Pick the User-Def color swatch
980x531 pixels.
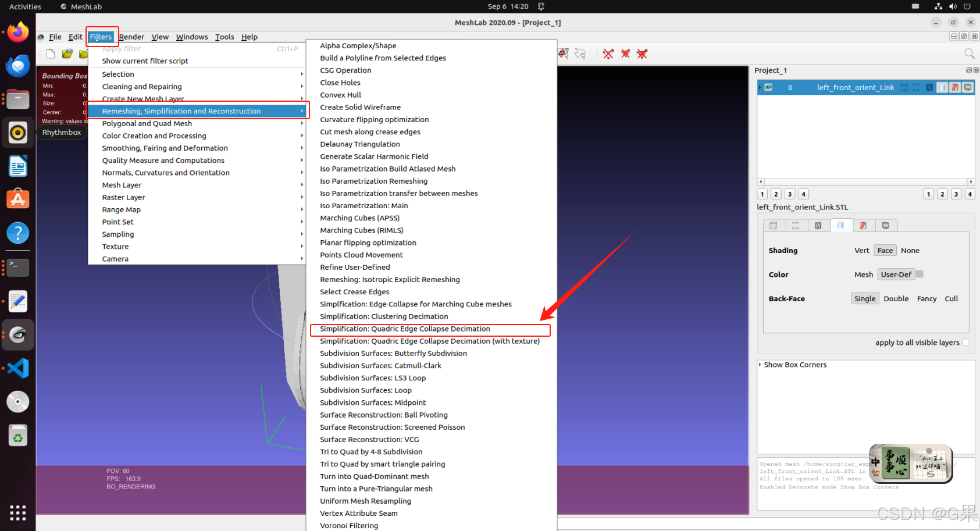click(920, 274)
